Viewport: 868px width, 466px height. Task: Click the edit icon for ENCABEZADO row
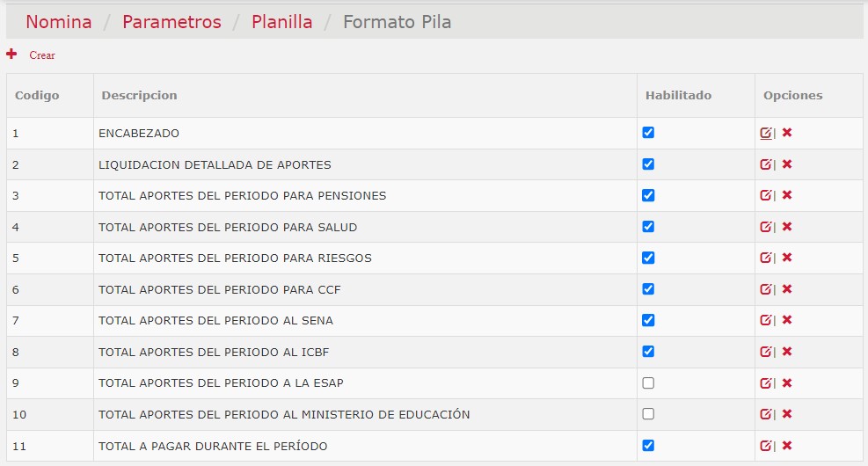click(766, 133)
